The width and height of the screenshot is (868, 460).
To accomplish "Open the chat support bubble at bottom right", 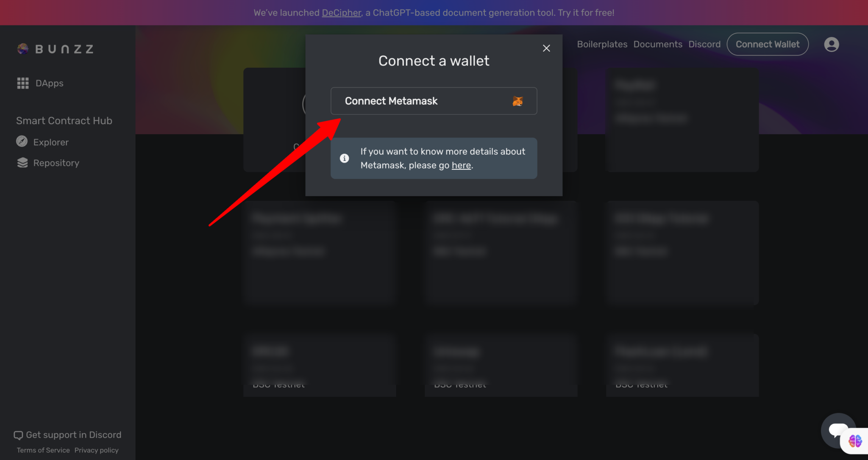I will (838, 430).
